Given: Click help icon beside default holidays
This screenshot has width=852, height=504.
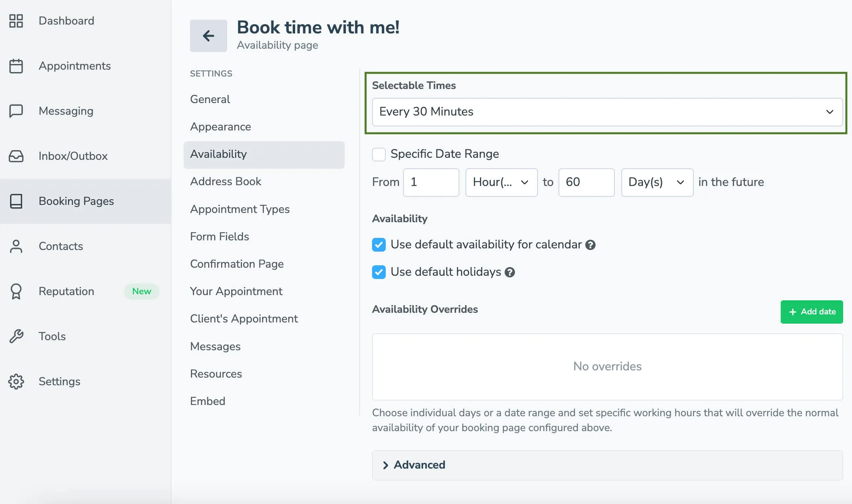Looking at the screenshot, I should click(510, 273).
